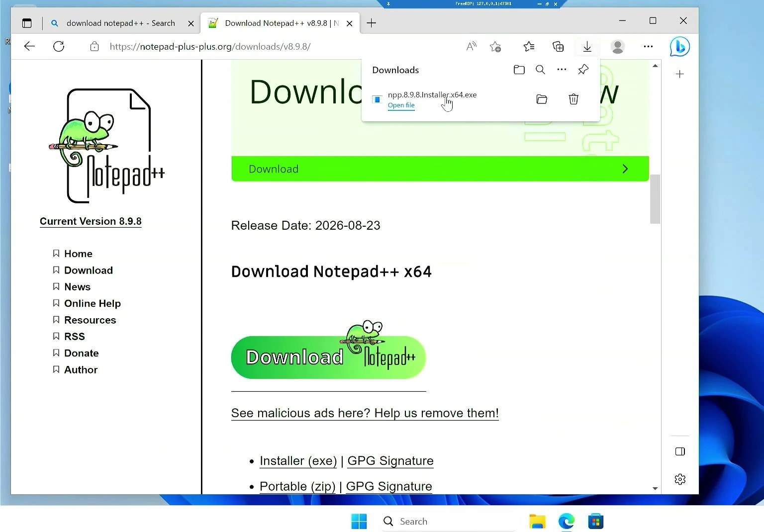The image size is (764, 532).
Task: Open Donate in site menu
Action: 82,353
